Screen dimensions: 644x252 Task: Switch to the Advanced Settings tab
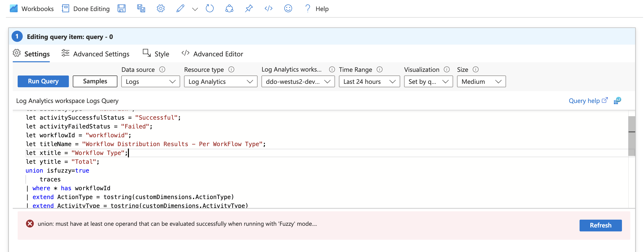pyautogui.click(x=95, y=54)
